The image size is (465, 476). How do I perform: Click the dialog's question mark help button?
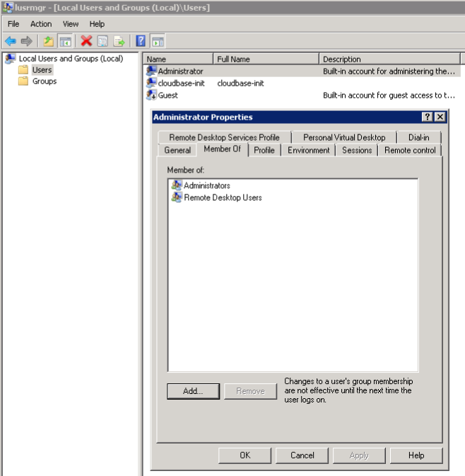(x=428, y=117)
